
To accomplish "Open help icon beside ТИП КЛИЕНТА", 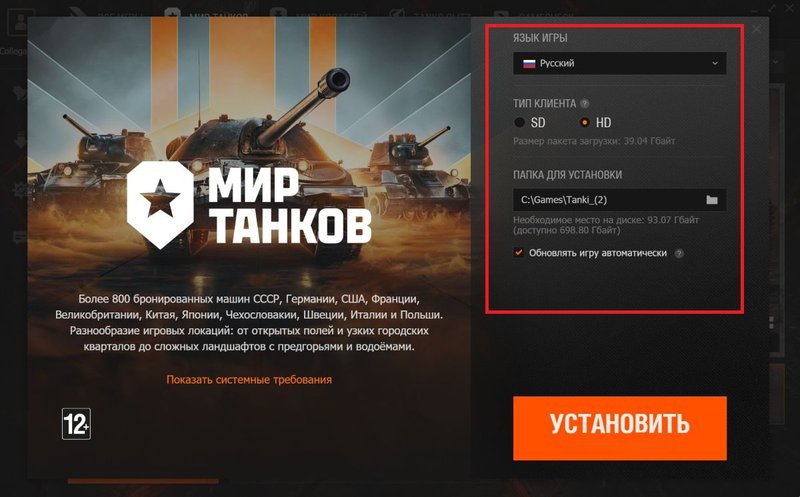I will point(585,104).
